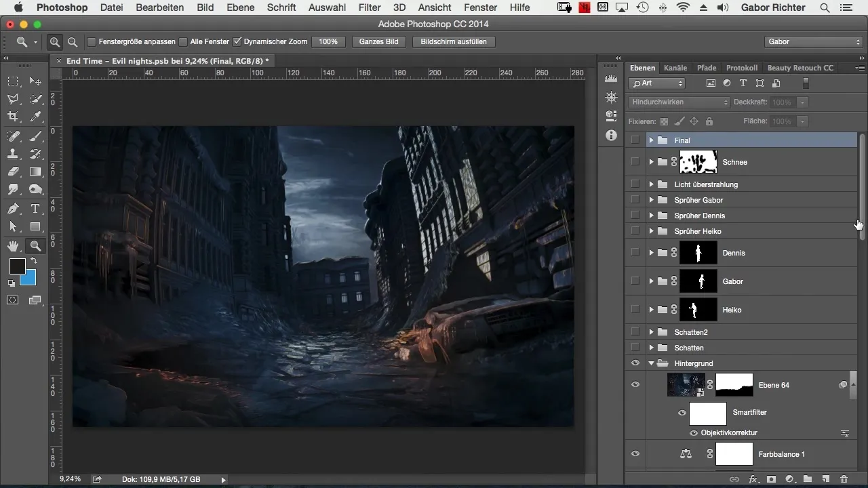Select the Crop tool
This screenshot has width=868, height=488.
13,117
